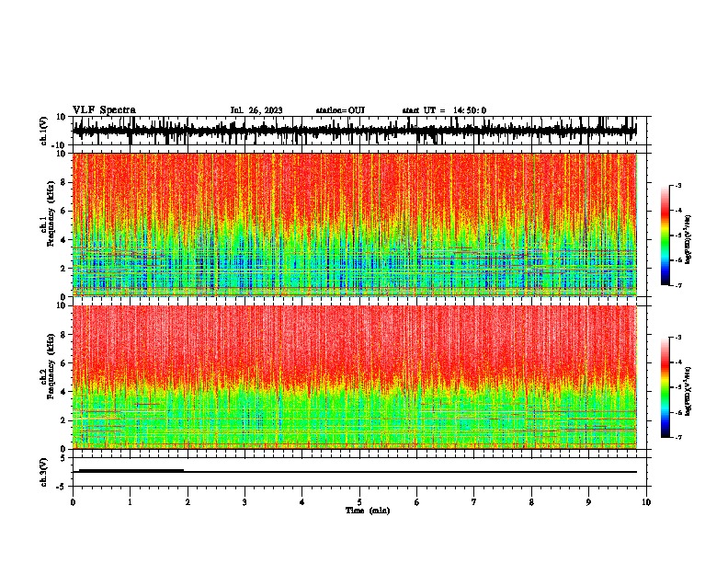
Task: Click the "9" tick on the time axis
Action: (x=588, y=502)
